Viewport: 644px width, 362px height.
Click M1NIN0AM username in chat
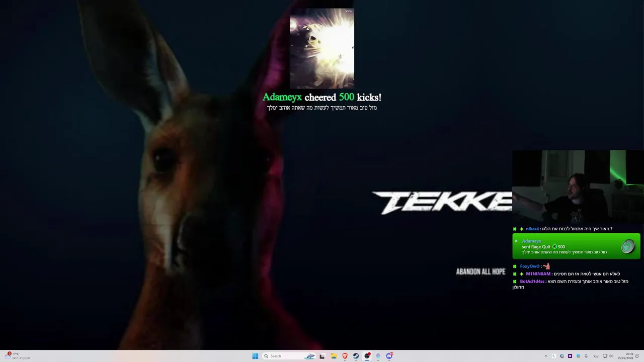tap(538, 274)
